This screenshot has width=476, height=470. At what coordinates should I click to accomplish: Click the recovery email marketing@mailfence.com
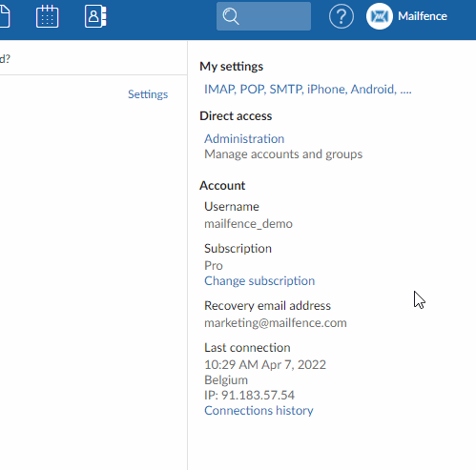[x=276, y=323]
